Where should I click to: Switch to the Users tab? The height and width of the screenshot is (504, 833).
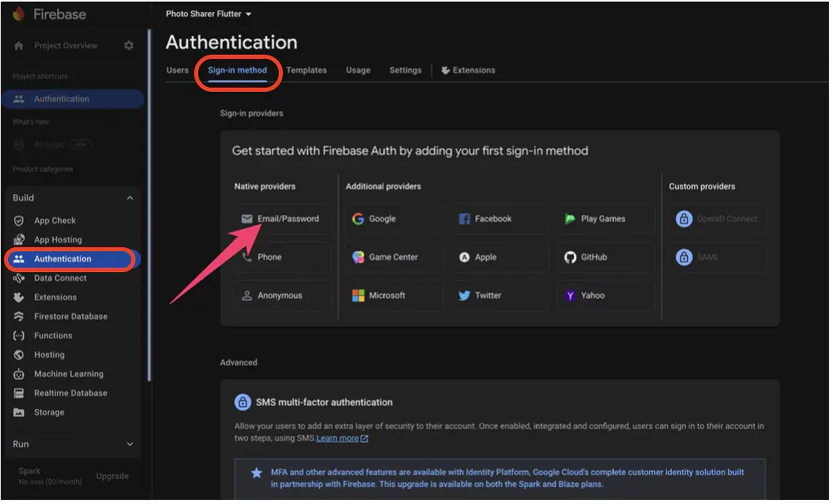click(x=177, y=70)
